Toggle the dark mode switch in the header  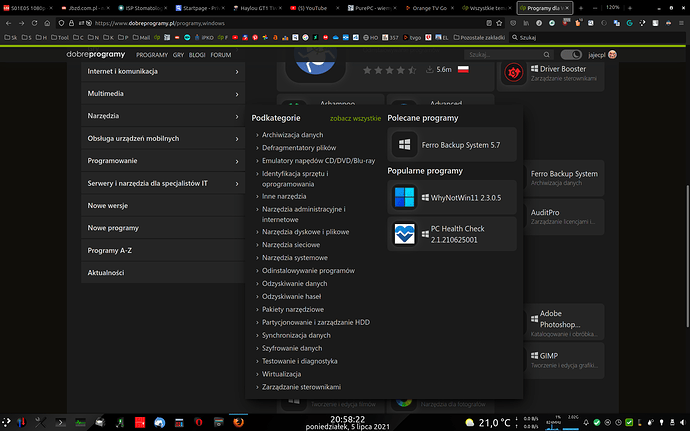pyautogui.click(x=571, y=55)
